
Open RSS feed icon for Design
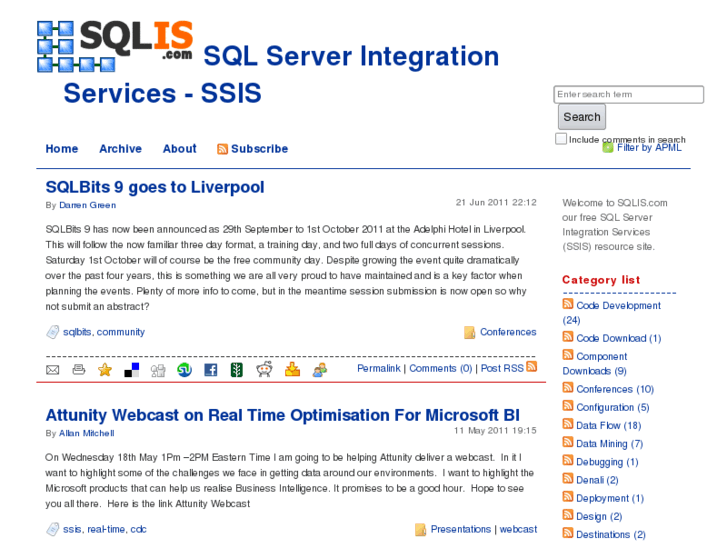pyautogui.click(x=568, y=515)
